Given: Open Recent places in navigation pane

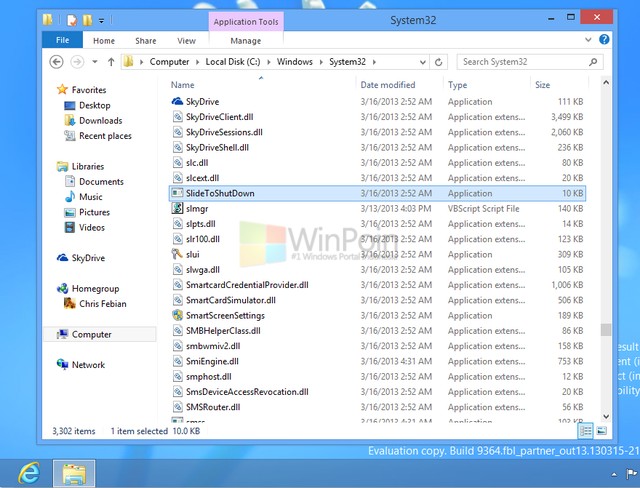Looking at the screenshot, I should [105, 136].
